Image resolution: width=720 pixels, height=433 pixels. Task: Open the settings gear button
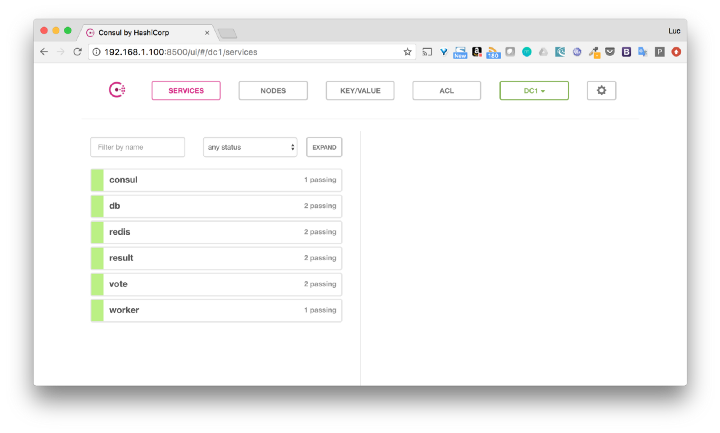coord(601,90)
